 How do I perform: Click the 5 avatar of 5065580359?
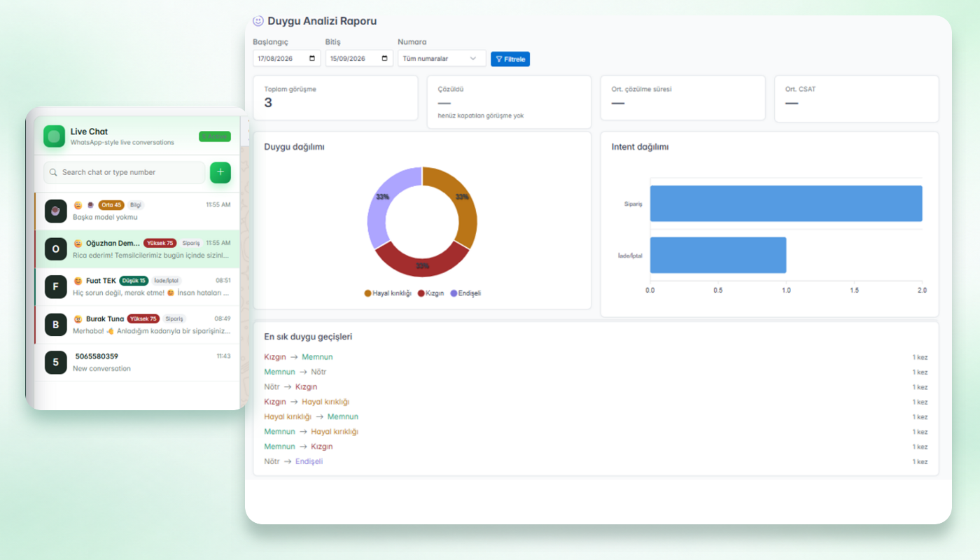click(56, 362)
